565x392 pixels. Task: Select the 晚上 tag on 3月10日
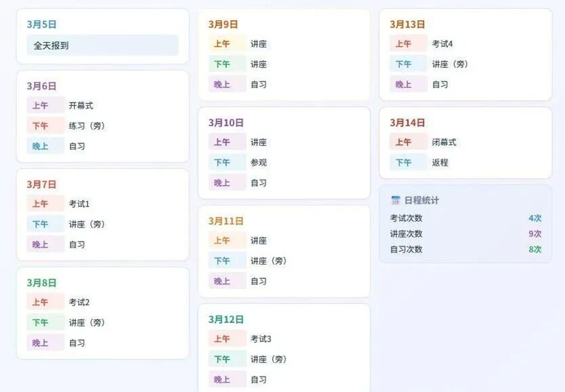click(x=222, y=183)
